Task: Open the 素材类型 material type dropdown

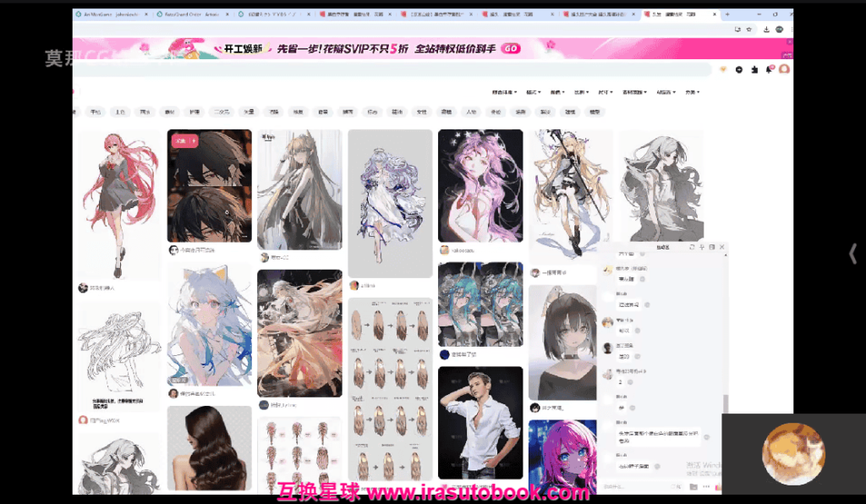Action: pyautogui.click(x=634, y=92)
